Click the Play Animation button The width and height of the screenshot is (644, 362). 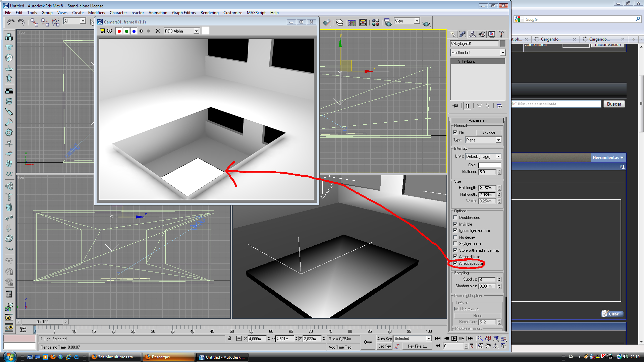click(x=454, y=339)
